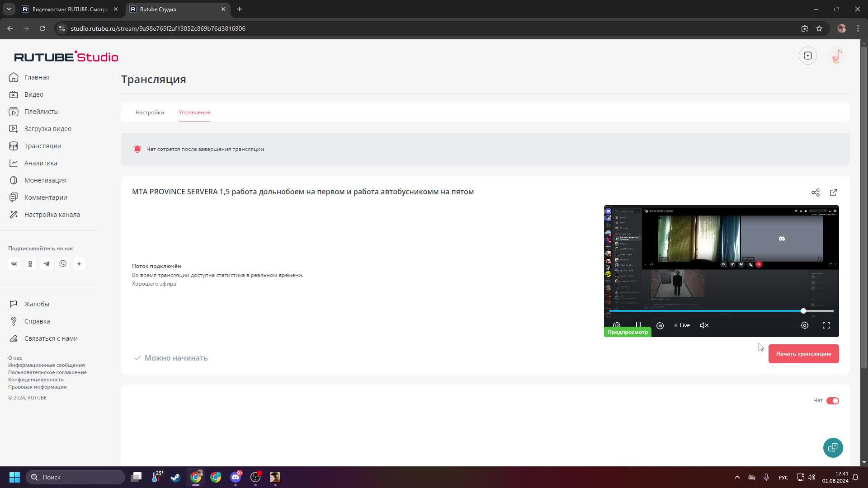Show hidden system tray icons
868x488 pixels.
pos(737,477)
